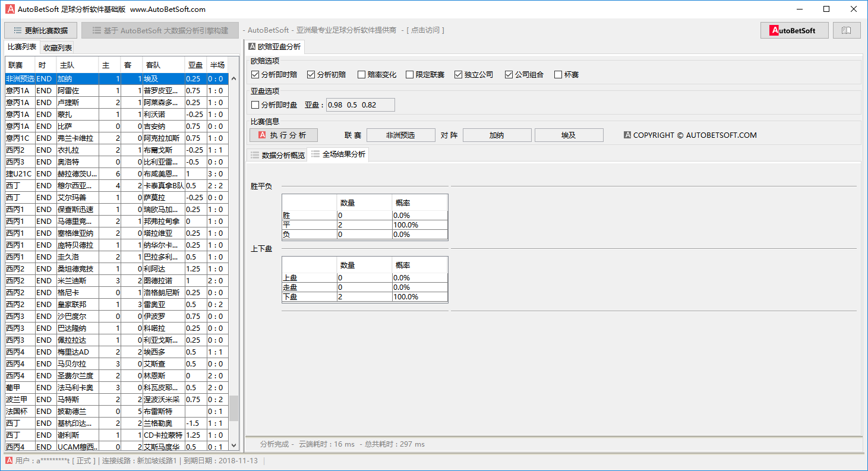The image size is (868, 471).
Task: Select the 弗兰卡维拉 match row
Action: [116, 138]
